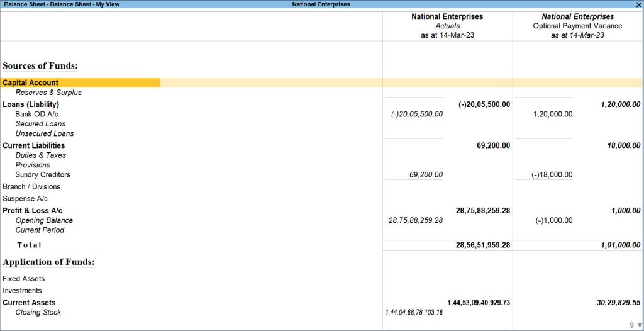This screenshot has height=331, width=644.
Task: Open the Reserves & Surplus subgroup
Action: coord(48,93)
